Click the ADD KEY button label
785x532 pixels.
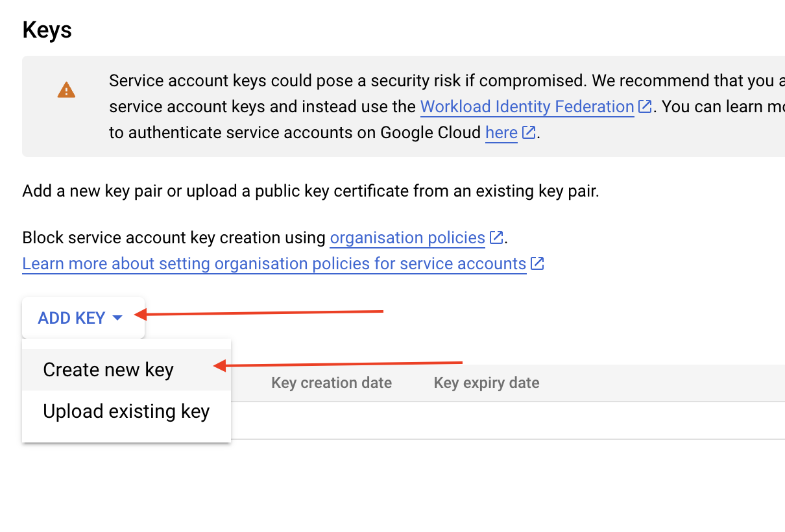coord(71,318)
